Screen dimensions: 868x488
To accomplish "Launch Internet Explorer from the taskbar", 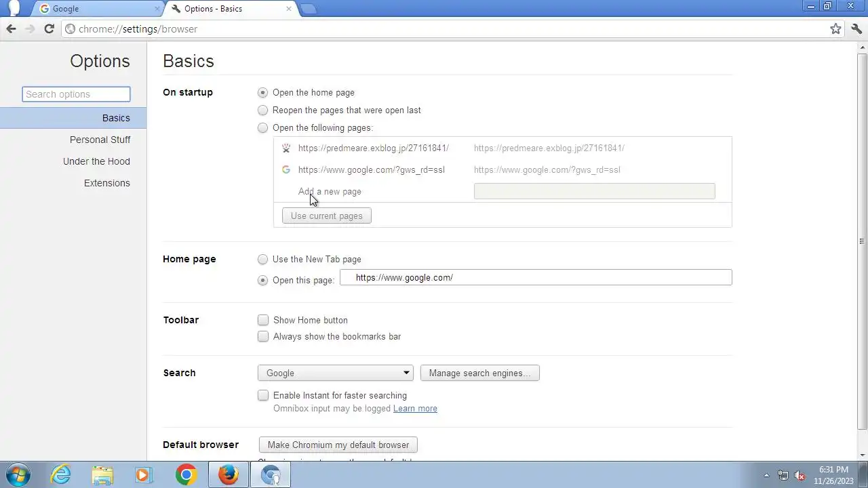I will (x=61, y=474).
